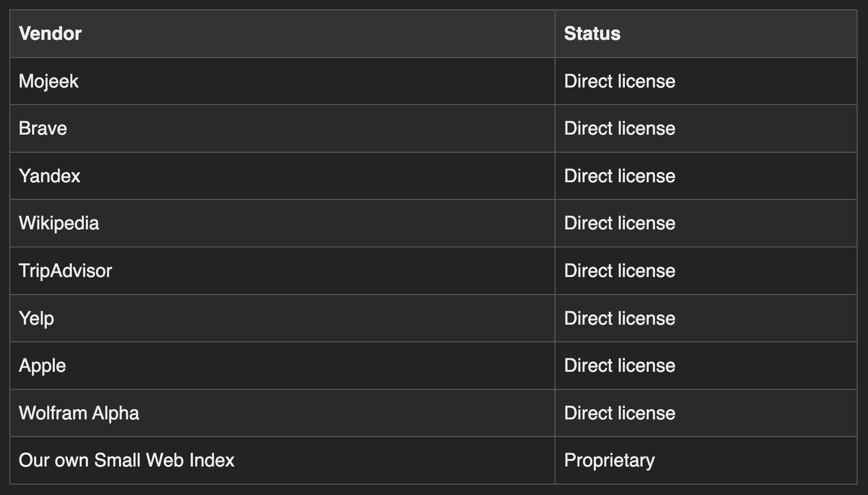This screenshot has height=495, width=868.
Task: Click Direct license status for Apple
Action: (x=706, y=366)
